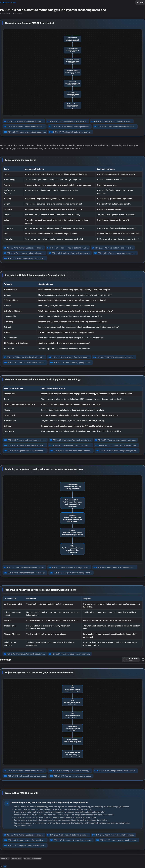Click the Decision axis column header
Screen dimensions: 145x868
(10, 598)
